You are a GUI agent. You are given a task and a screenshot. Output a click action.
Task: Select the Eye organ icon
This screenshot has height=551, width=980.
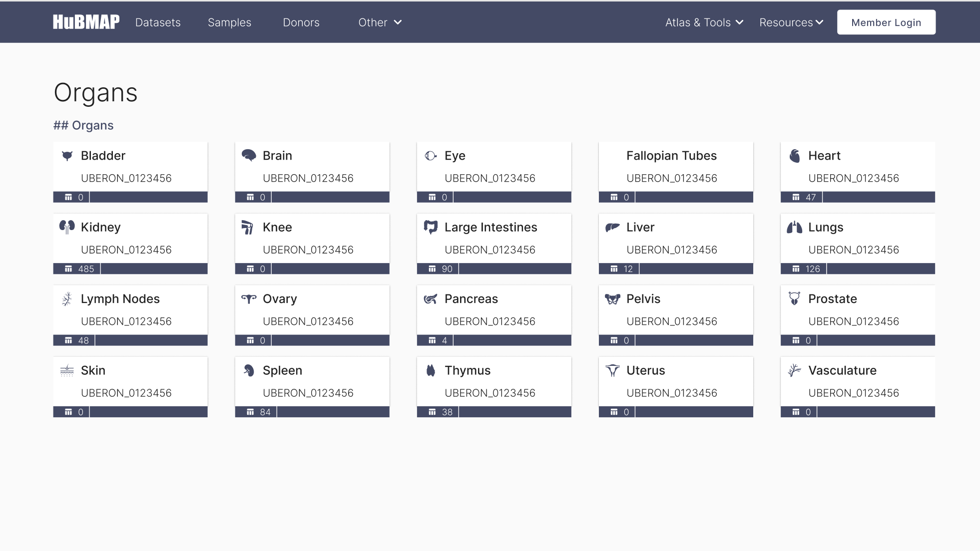coord(431,155)
